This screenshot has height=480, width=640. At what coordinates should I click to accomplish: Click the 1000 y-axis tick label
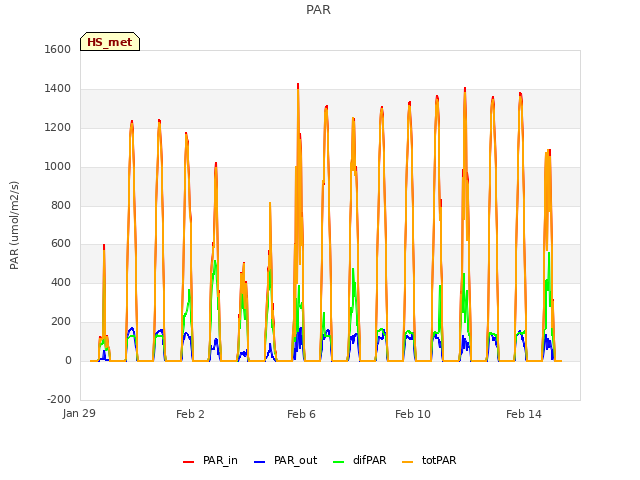point(58,167)
